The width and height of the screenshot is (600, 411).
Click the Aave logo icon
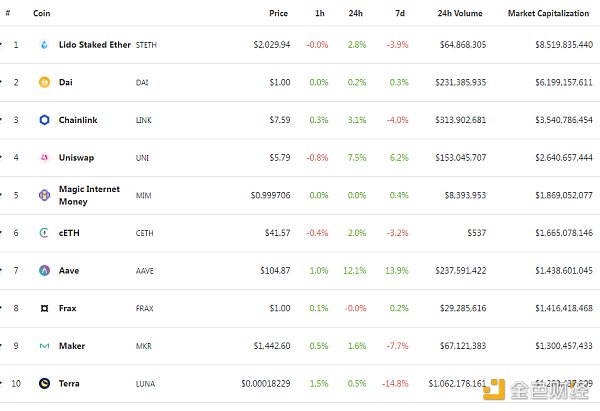click(44, 270)
